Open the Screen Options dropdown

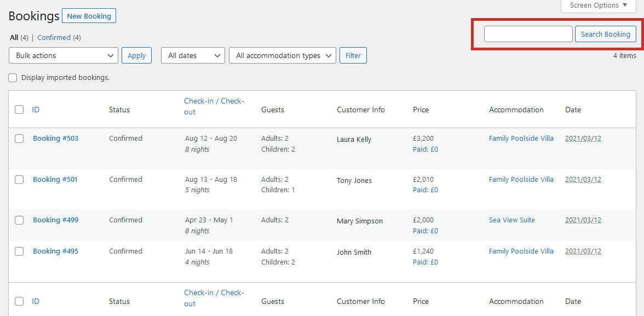[x=599, y=6]
